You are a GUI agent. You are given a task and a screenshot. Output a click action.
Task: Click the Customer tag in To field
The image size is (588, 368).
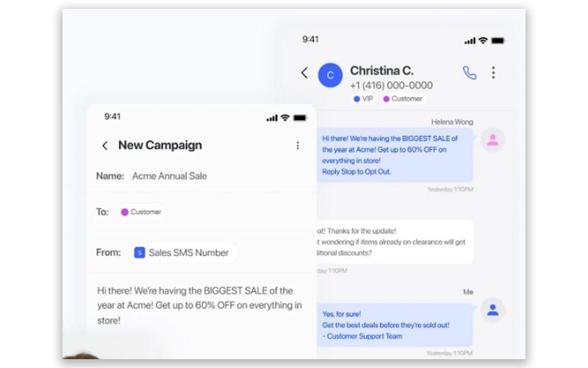click(141, 212)
